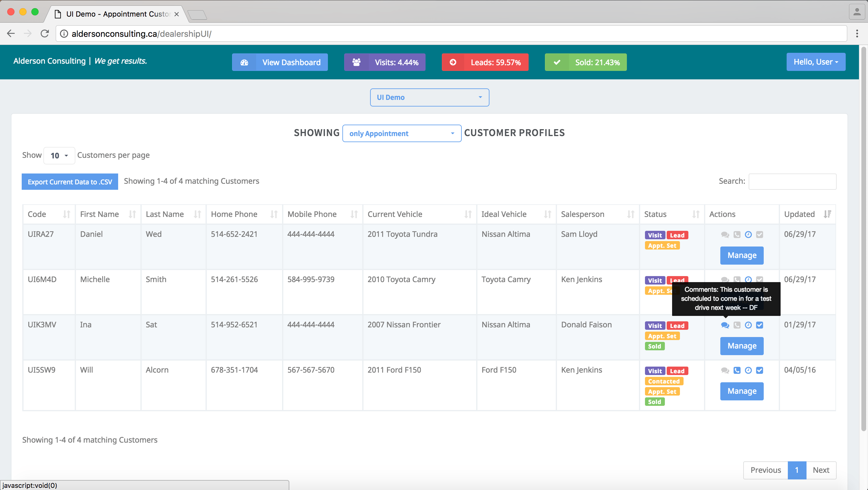
Task: Toggle the checked box in Ina Sat's row
Action: point(759,325)
